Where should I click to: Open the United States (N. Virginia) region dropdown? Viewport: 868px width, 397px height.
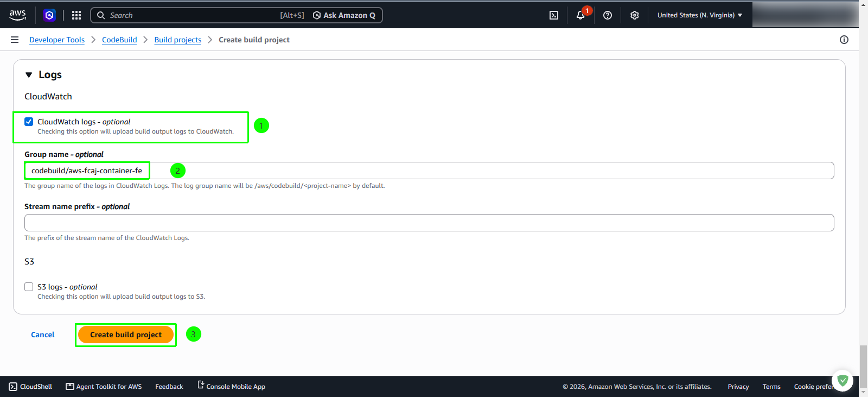click(x=700, y=15)
